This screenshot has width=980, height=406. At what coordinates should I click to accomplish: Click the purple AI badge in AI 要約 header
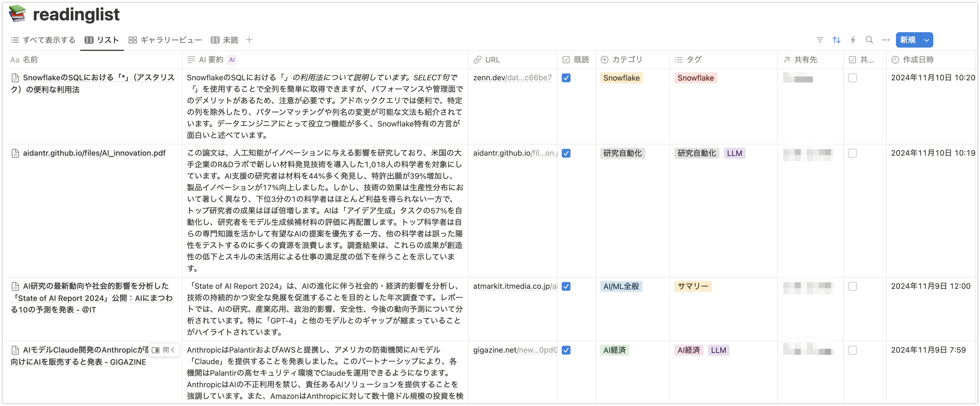pos(232,60)
